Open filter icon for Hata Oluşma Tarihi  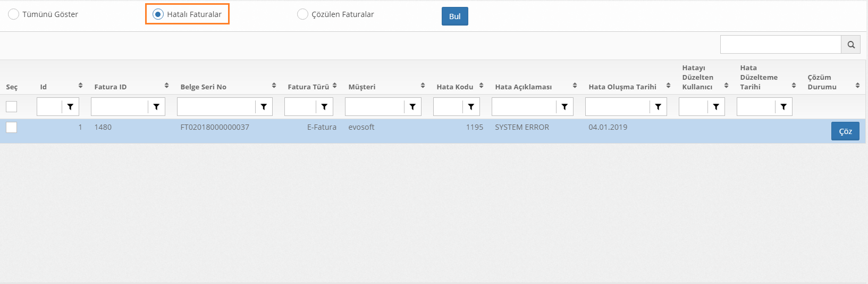(658, 107)
